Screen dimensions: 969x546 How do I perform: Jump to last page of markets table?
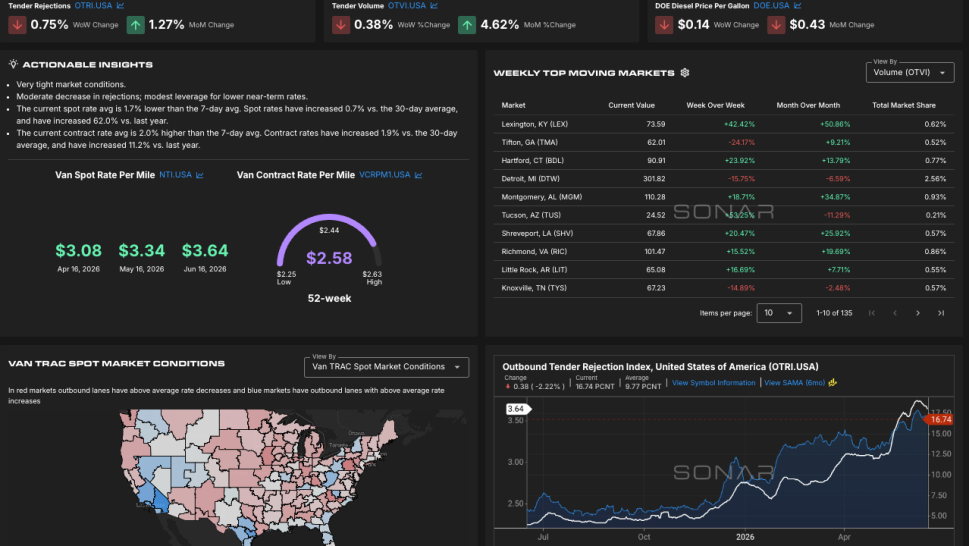[x=941, y=313]
